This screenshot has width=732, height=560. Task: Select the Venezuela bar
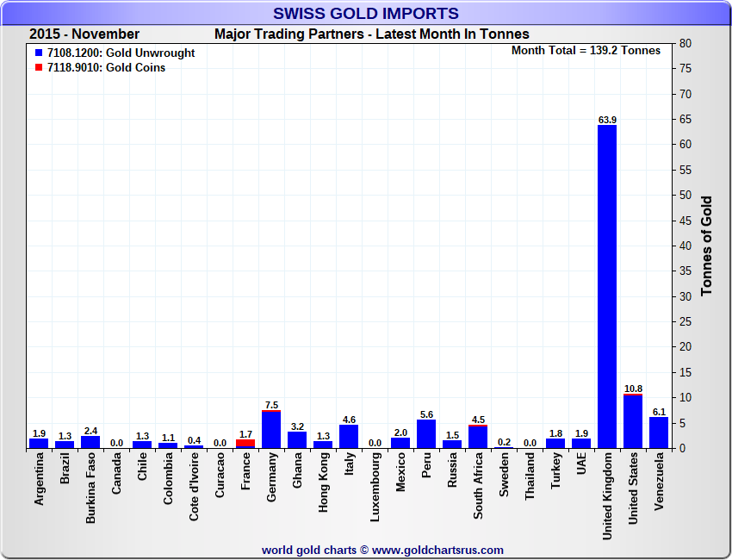(658, 433)
